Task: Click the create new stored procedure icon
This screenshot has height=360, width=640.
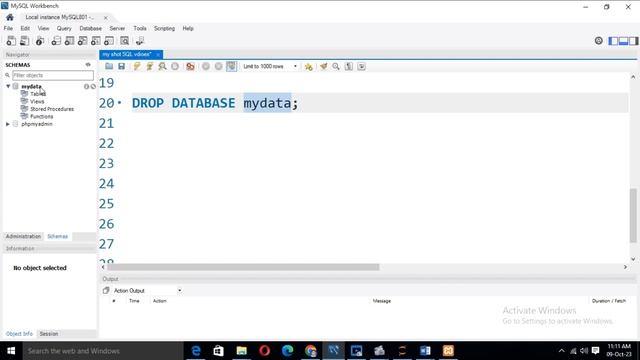Action: [x=96, y=41]
